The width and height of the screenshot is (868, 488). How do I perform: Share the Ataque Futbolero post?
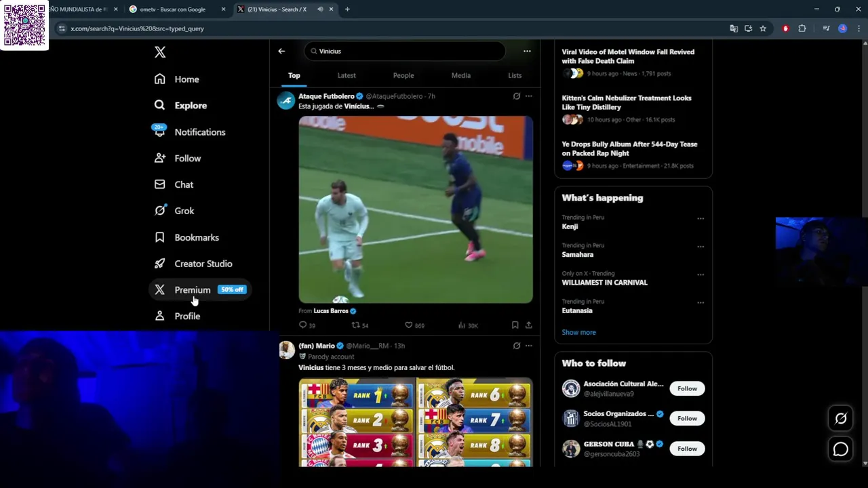tap(529, 325)
